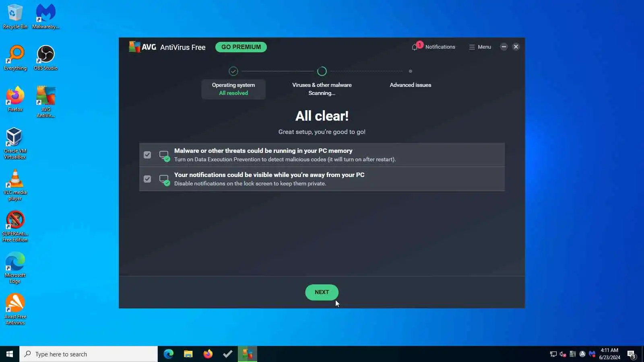
Task: Open the Windows Start menu
Action: (x=10, y=354)
